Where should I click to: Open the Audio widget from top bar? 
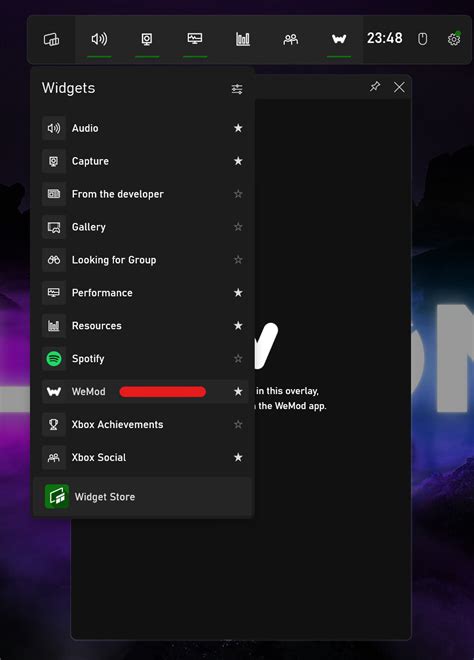pyautogui.click(x=99, y=40)
